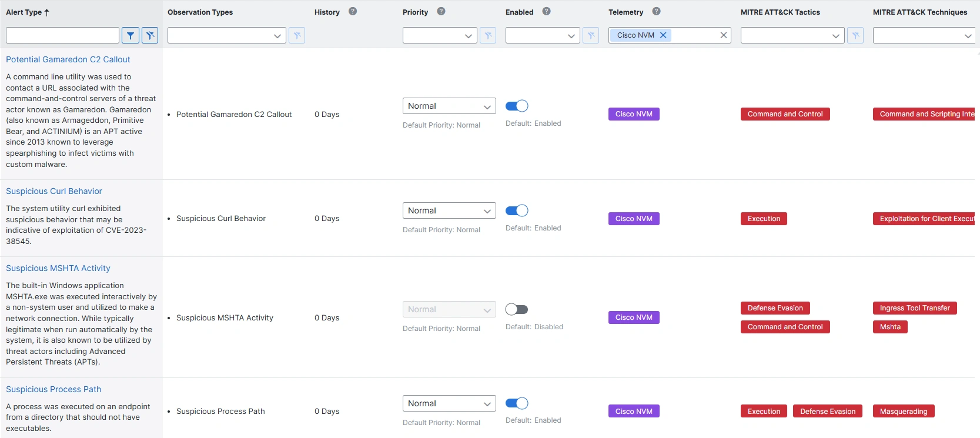Open priority dropdown for Suspicious Curl Behavior

[x=449, y=210]
